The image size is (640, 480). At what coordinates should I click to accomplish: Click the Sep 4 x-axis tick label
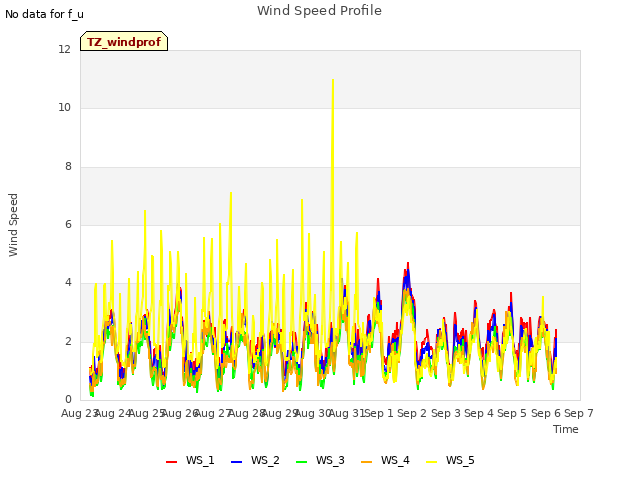pos(479,413)
